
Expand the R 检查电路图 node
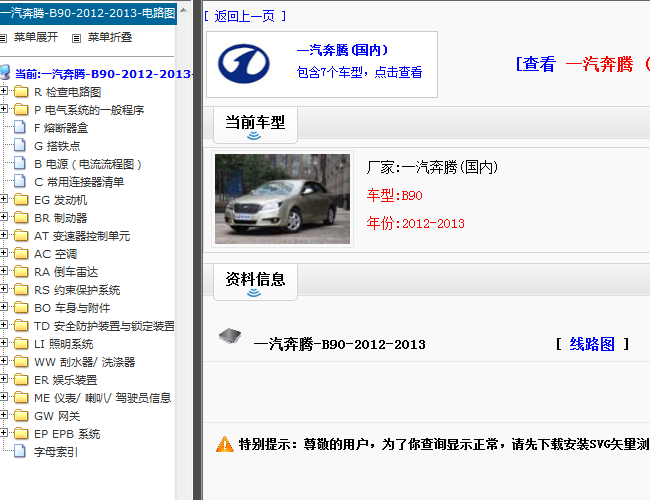pyautogui.click(x=3, y=90)
